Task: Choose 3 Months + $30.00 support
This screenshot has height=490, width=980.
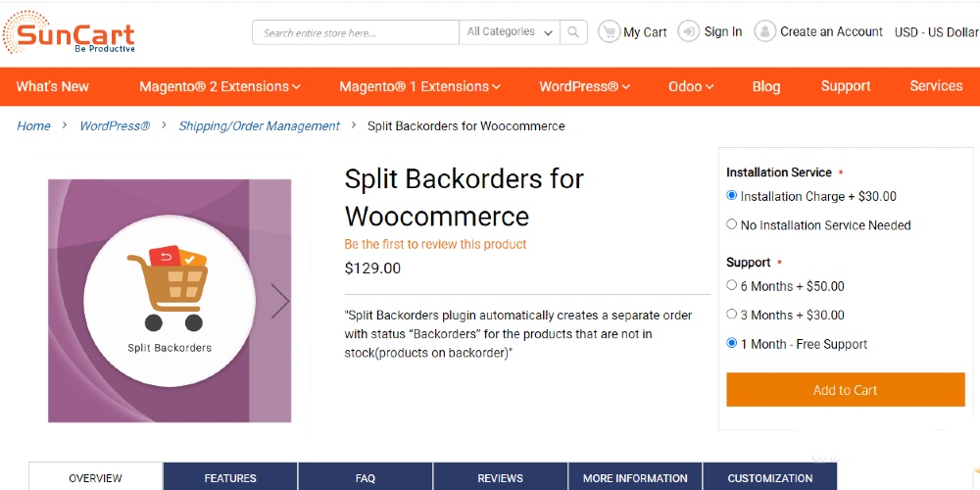Action: click(x=732, y=315)
